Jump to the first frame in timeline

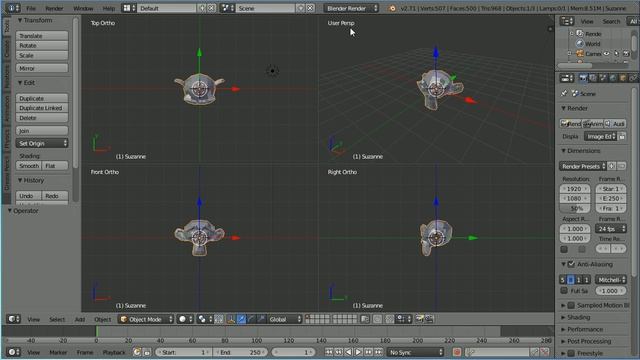[329, 352]
